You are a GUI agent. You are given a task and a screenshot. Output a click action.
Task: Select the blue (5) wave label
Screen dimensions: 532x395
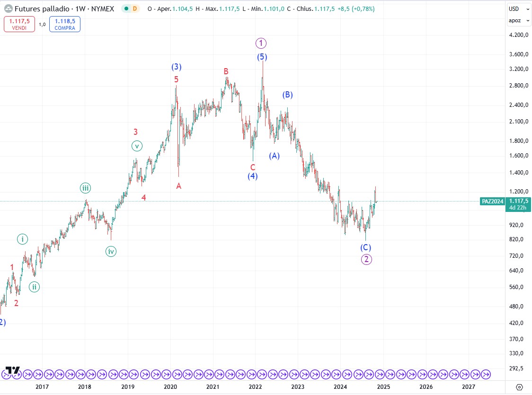262,57
